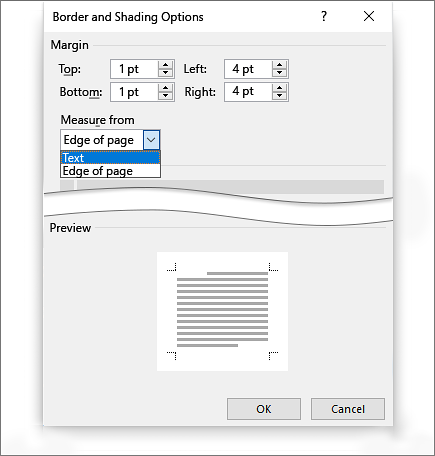Decrease the Top margin with down arrow
Screen dimensions: 435x456
tap(165, 73)
